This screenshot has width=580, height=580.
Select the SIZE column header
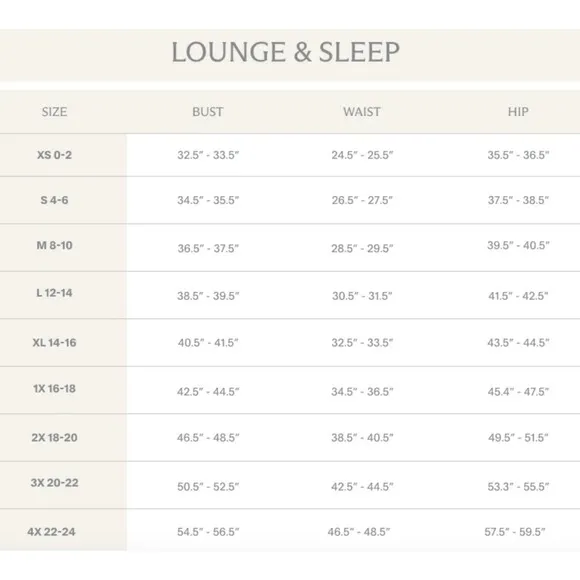point(54,112)
